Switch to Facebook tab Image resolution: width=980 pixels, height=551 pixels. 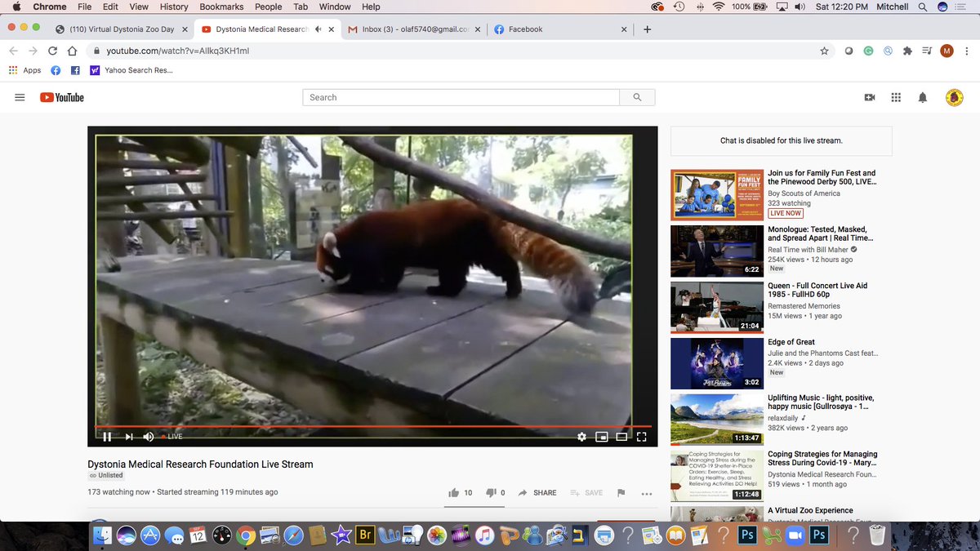click(x=562, y=29)
